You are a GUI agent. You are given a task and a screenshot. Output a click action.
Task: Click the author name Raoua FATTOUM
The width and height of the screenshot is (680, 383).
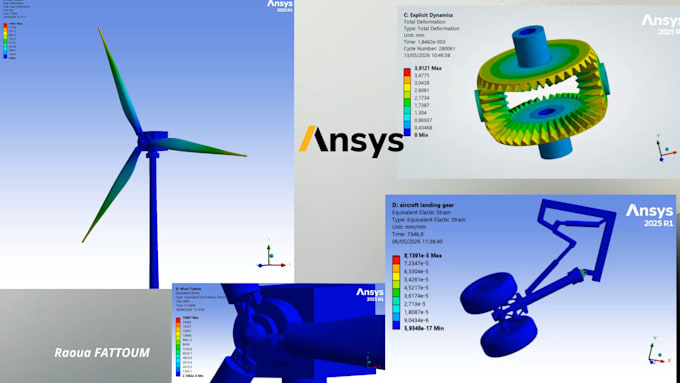(102, 353)
